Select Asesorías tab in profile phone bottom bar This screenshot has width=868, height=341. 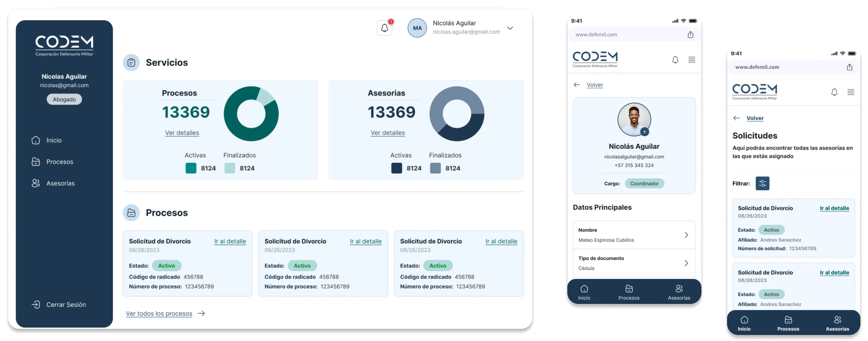click(679, 292)
